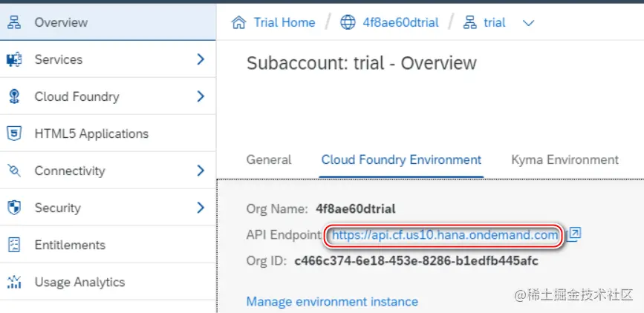Switch to the Kyma Environment tab
Screen dimensions: 644x313
pyautogui.click(x=565, y=159)
